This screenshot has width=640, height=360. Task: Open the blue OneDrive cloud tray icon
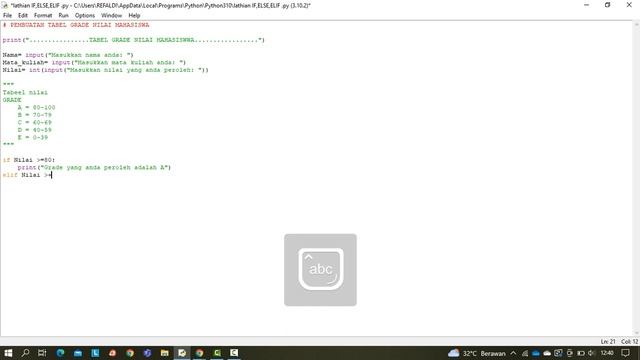[536, 353]
